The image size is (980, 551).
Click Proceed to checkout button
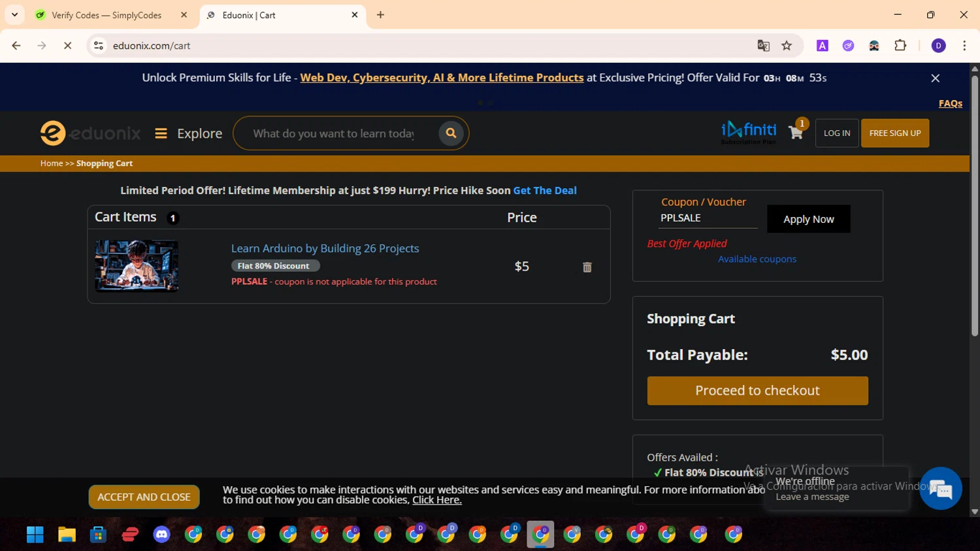pyautogui.click(x=758, y=391)
